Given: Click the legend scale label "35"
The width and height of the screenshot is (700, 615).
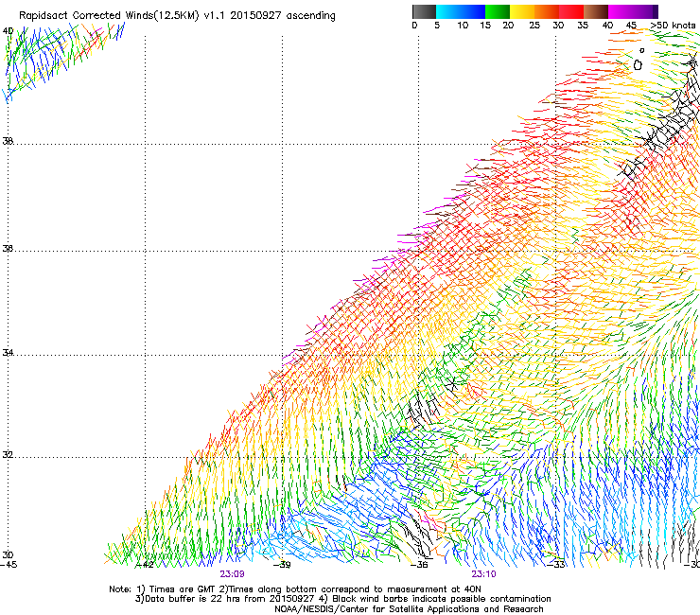Looking at the screenshot, I should [x=583, y=26].
